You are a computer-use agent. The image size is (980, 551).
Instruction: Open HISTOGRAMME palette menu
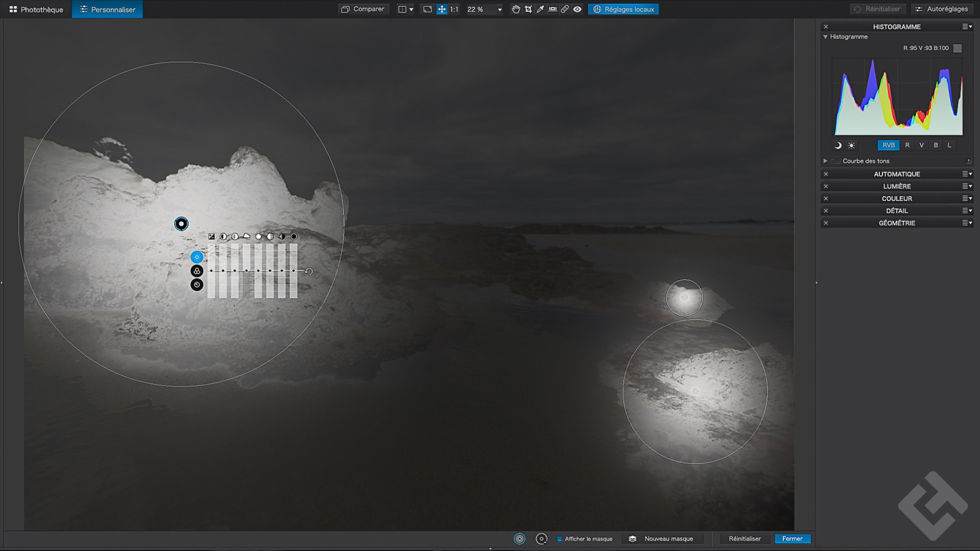coord(967,27)
